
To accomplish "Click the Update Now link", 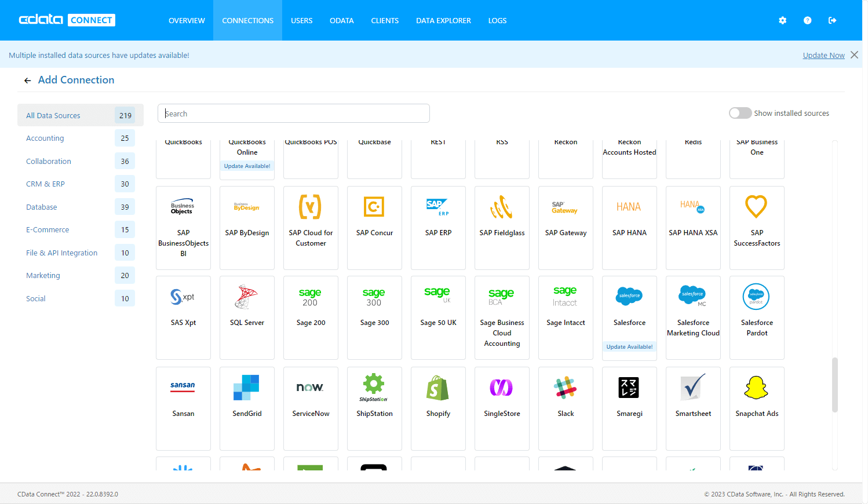I will (x=823, y=55).
